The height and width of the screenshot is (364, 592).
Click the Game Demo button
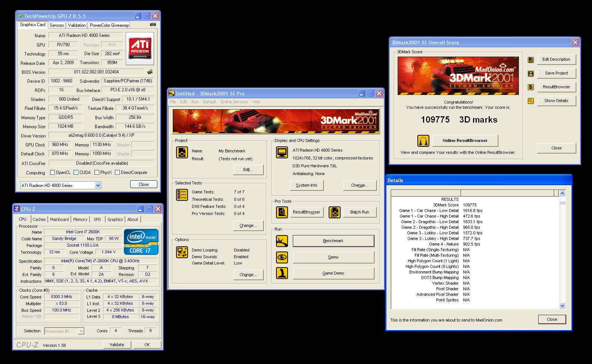333,273
